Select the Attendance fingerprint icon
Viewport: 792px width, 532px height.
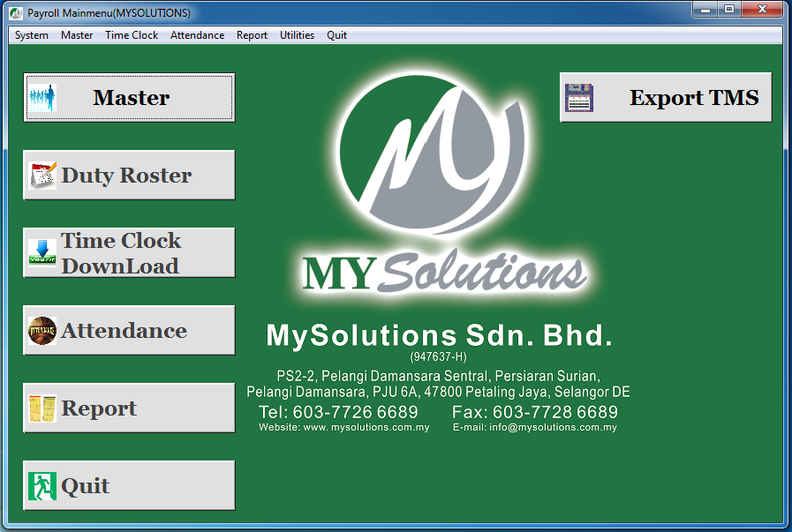click(41, 330)
